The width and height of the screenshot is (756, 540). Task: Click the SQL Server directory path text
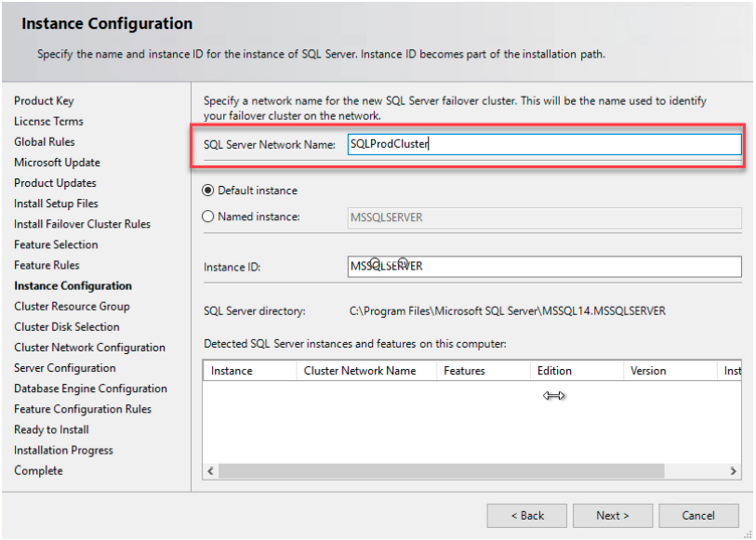(507, 311)
